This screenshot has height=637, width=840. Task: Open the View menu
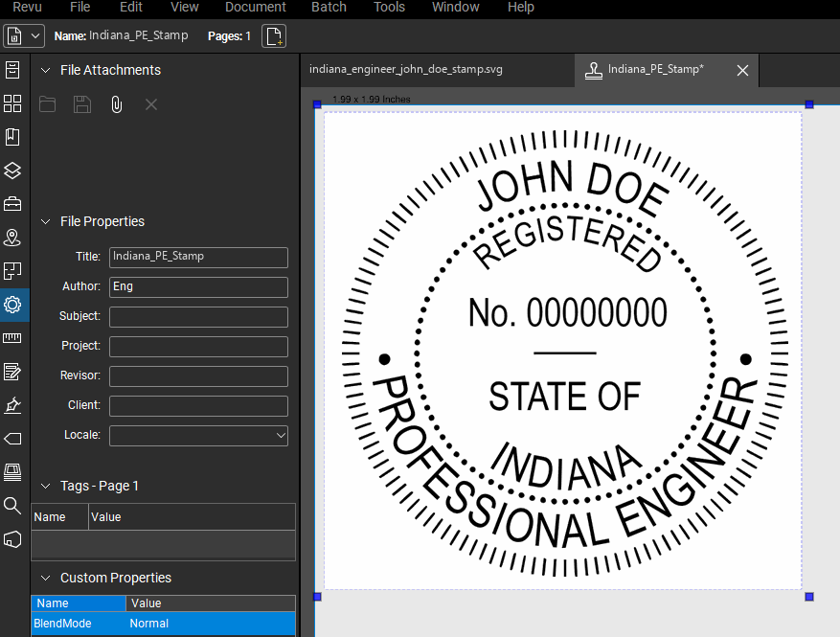184,7
